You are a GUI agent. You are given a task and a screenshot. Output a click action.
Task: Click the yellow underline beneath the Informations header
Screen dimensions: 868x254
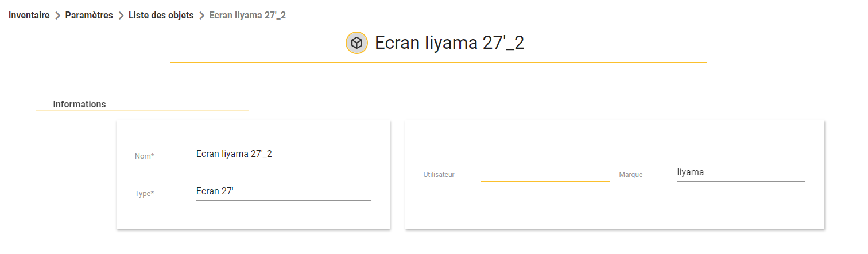[142, 110]
